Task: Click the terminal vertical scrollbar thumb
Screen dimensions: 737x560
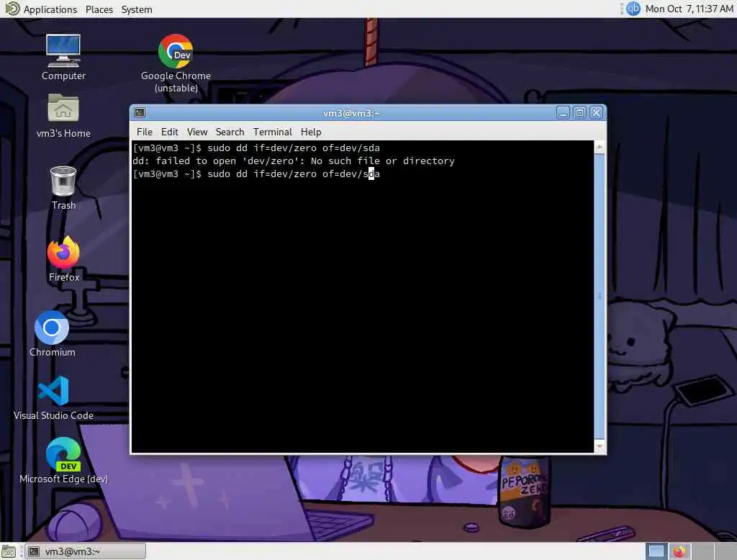Action: point(600,297)
